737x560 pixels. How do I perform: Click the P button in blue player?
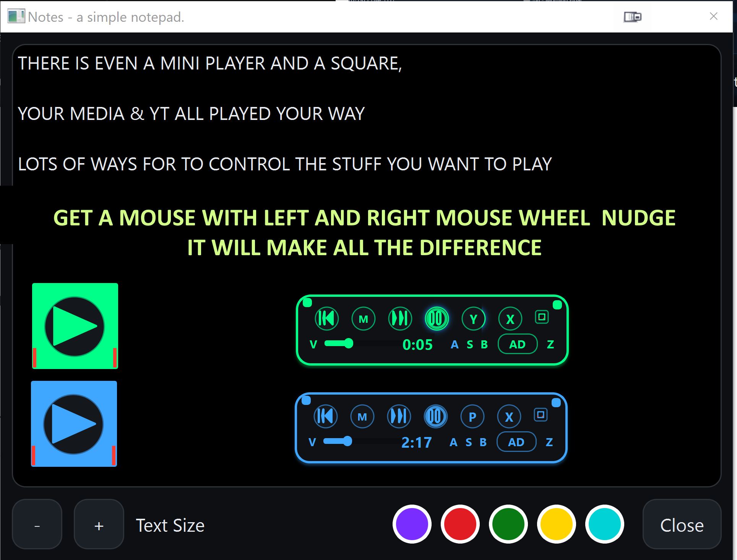(472, 416)
